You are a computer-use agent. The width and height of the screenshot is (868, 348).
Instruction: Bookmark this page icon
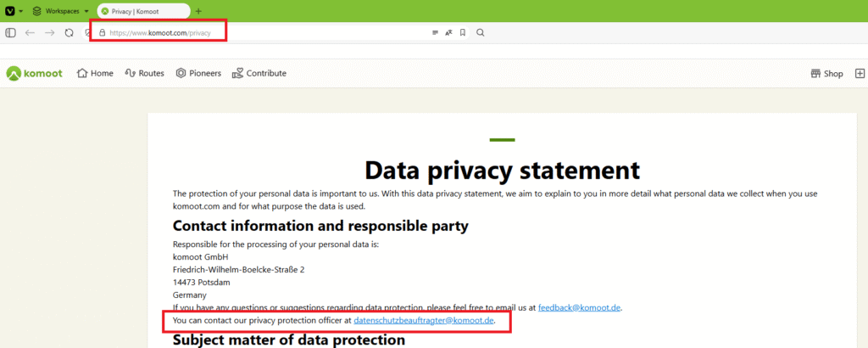click(463, 33)
